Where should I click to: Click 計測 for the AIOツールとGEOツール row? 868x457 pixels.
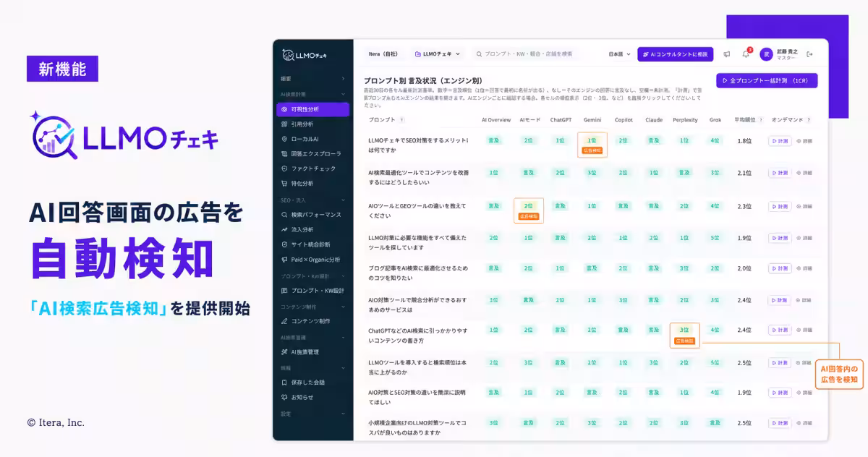(780, 206)
